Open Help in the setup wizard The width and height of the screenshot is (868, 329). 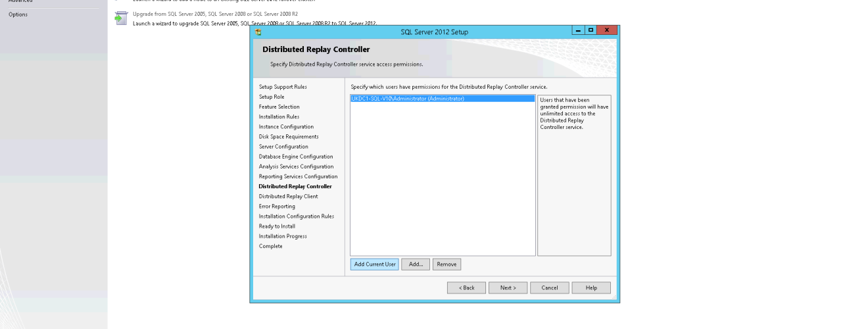(x=591, y=288)
